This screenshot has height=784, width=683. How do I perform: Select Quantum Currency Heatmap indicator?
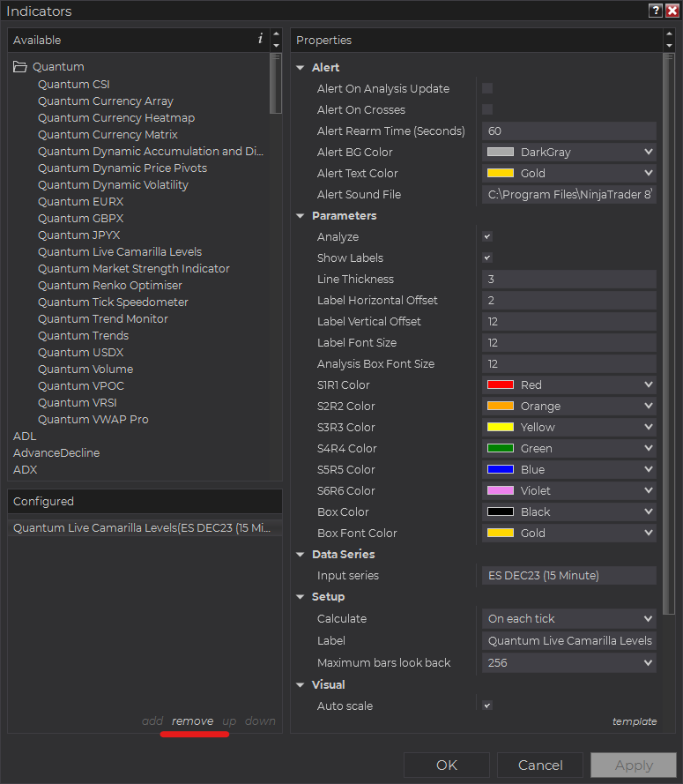116,117
